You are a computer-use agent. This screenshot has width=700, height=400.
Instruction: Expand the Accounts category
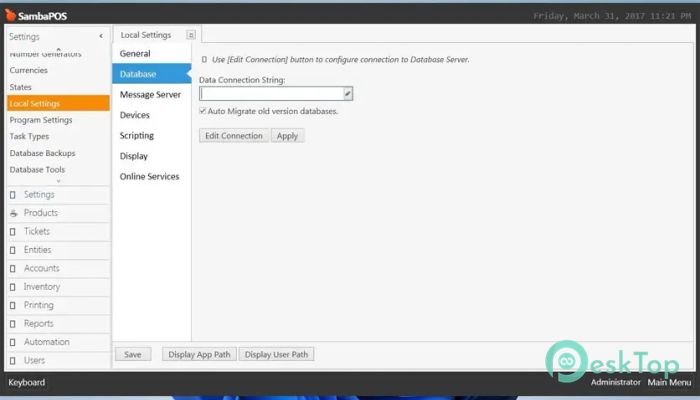click(58, 268)
